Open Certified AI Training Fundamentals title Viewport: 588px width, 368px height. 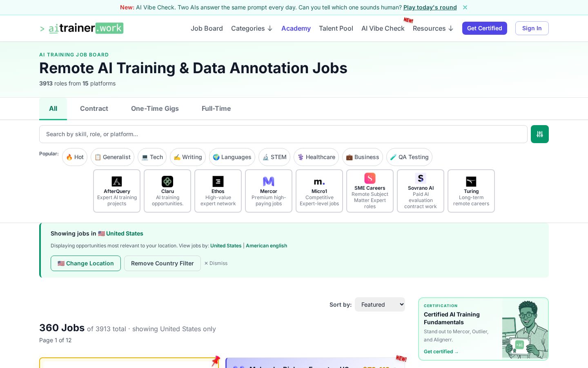452,318
